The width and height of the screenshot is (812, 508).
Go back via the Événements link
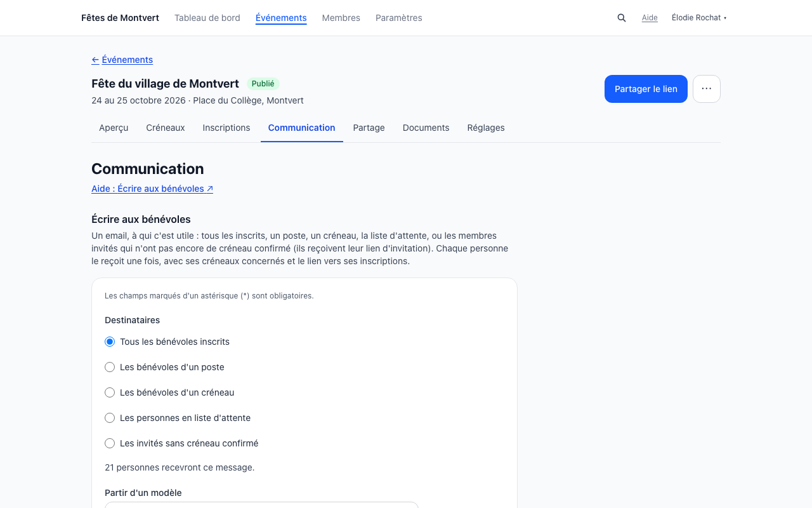click(122, 60)
